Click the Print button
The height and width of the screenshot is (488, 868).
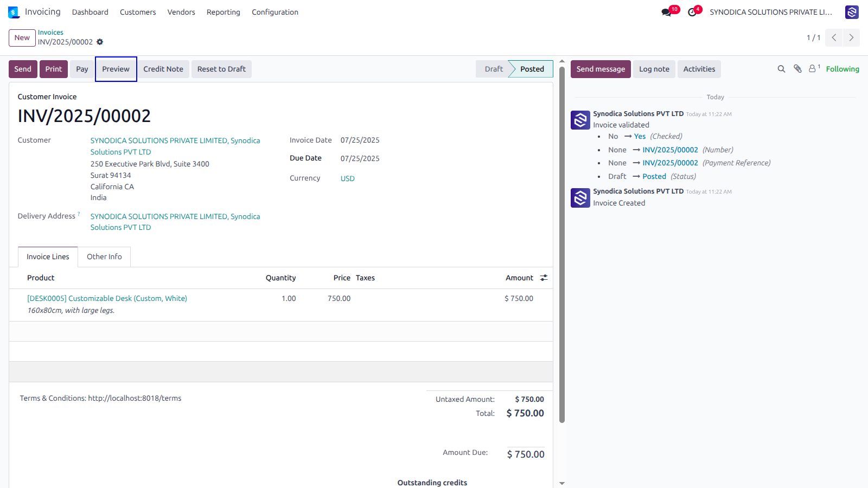pos(54,69)
